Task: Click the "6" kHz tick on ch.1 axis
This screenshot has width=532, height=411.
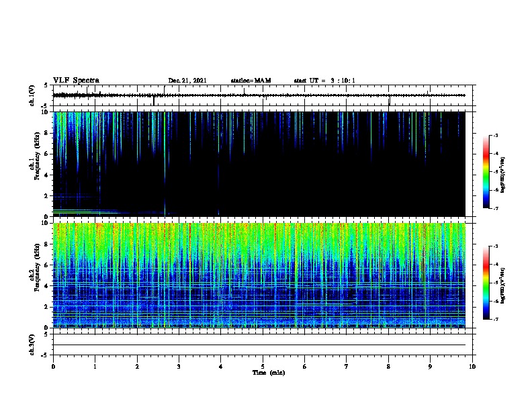Action: pos(46,154)
